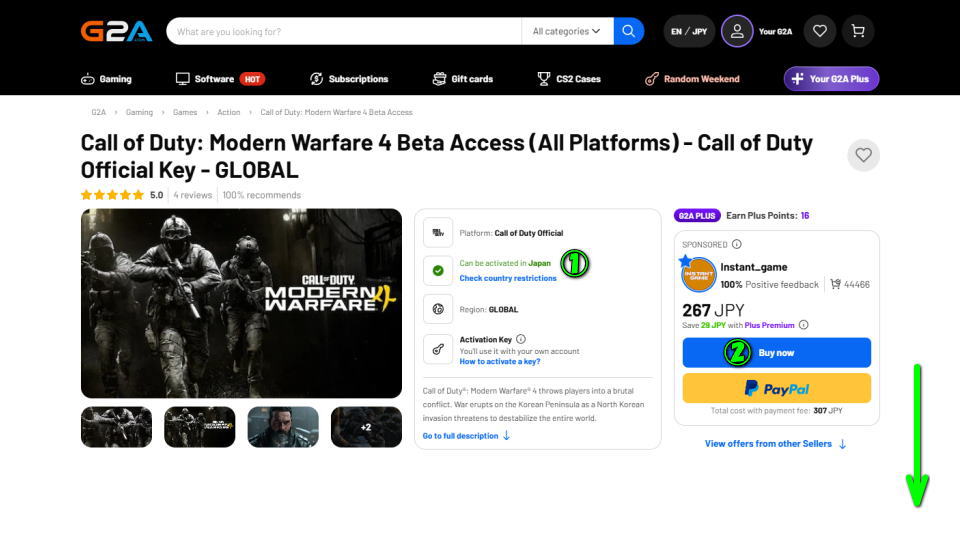Go to G2A breadcrumb
Viewport: 960px width, 540px height.
pos(99,113)
